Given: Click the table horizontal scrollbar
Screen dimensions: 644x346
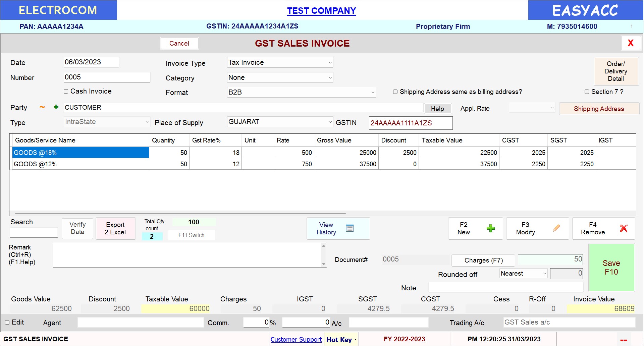Looking at the screenshot, I should [x=180, y=213].
